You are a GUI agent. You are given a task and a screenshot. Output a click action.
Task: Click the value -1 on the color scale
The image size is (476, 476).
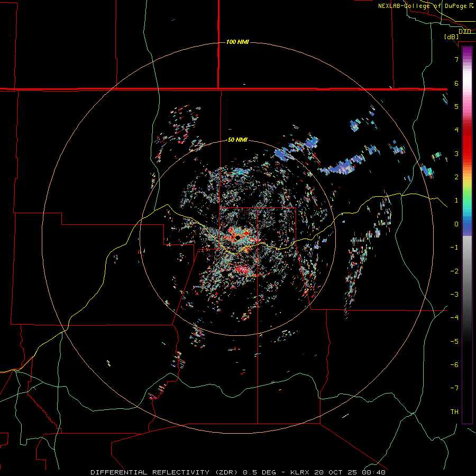pyautogui.click(x=454, y=248)
